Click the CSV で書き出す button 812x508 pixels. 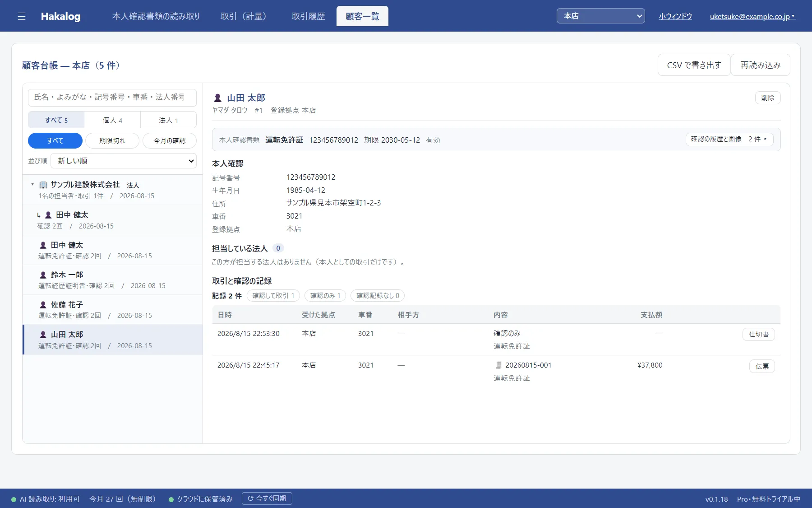[x=694, y=65]
